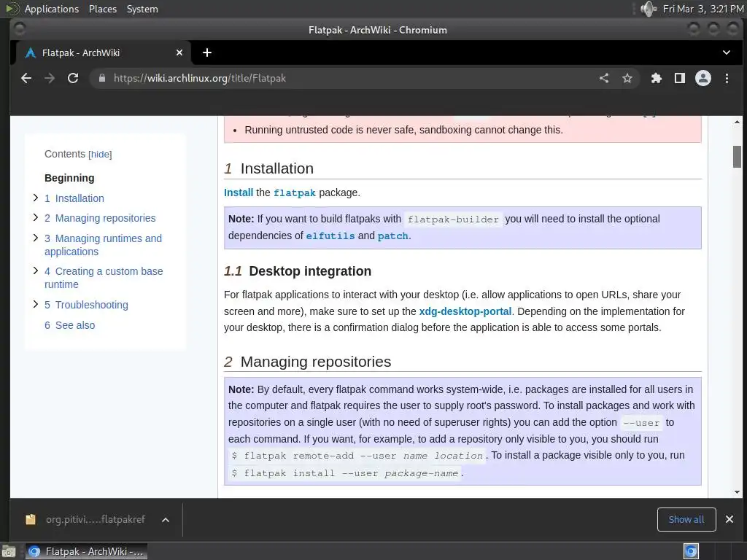The height and width of the screenshot is (560, 747).
Task: Close the downloads bar
Action: (729, 519)
